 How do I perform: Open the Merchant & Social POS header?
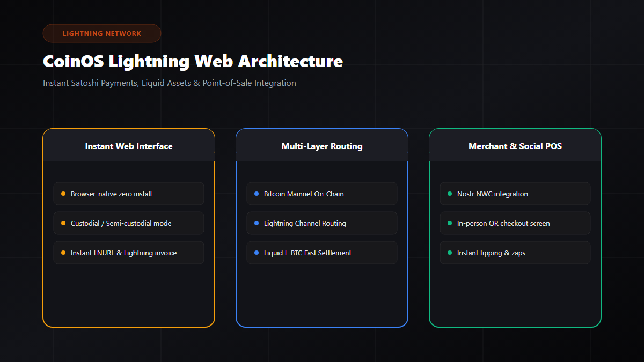point(515,145)
